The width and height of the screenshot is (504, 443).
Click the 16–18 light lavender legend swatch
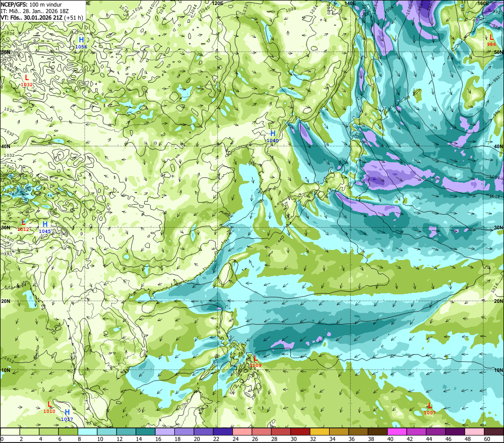(165, 431)
